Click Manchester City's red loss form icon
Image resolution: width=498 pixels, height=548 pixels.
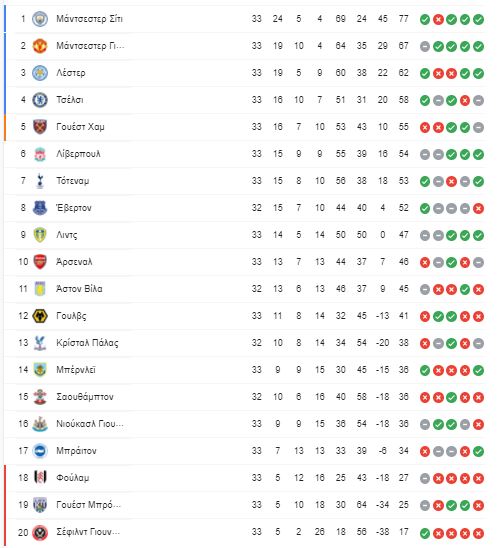pos(438,19)
